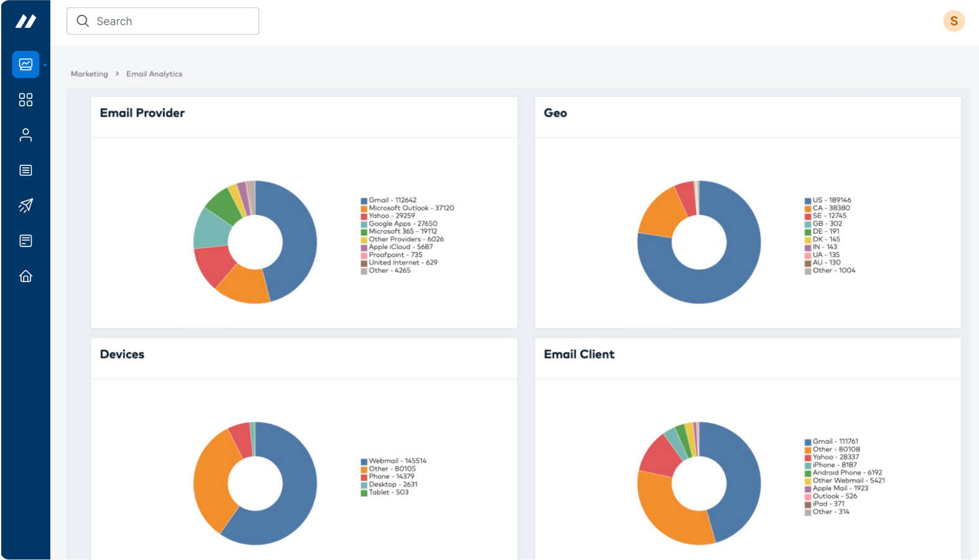Open the list icon below the person icon
This screenshot has width=979, height=560.
coord(25,170)
